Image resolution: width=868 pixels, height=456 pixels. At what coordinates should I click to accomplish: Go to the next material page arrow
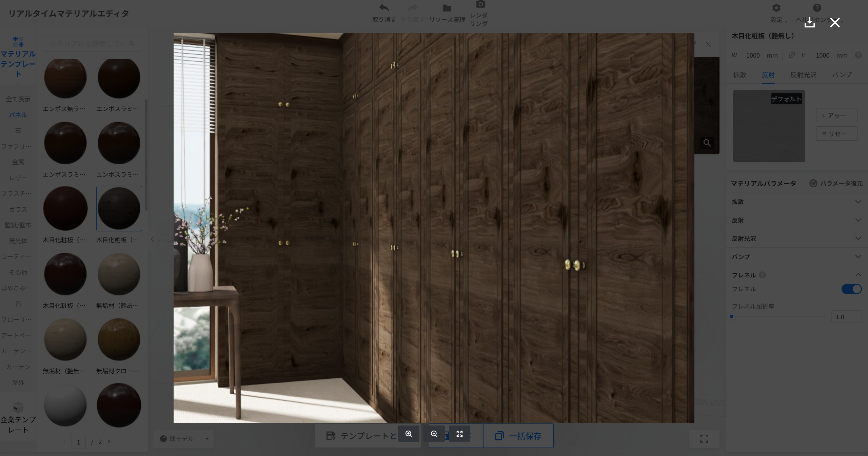point(109,442)
